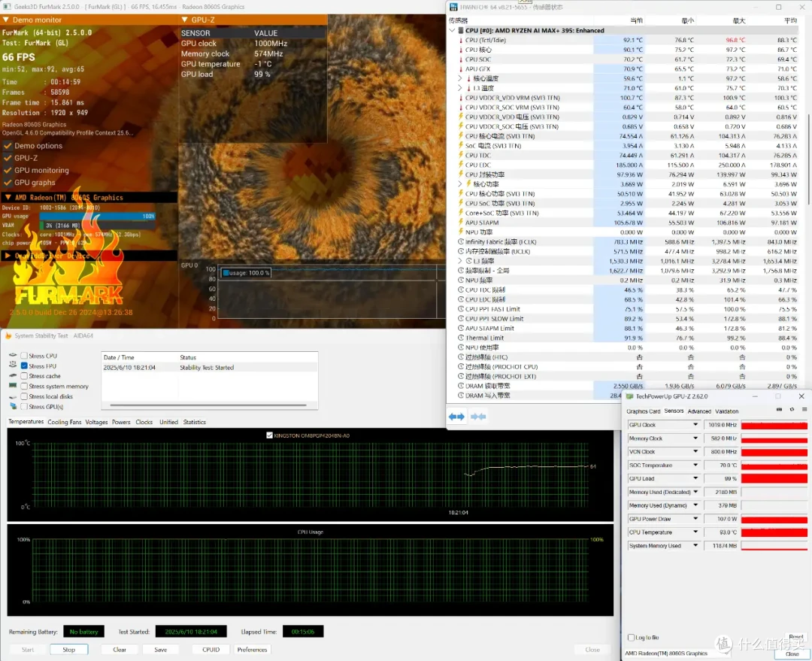Open VCN Clock sensor dropdown

click(695, 452)
